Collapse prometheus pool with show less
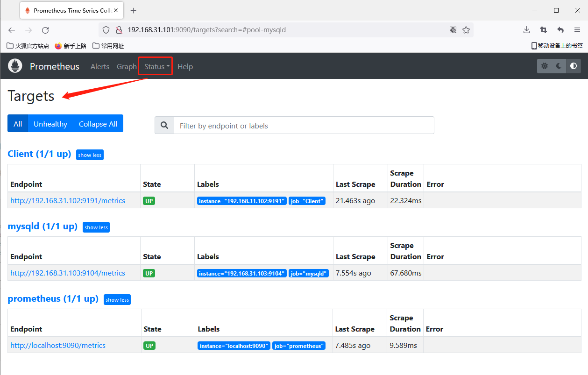The width and height of the screenshot is (588, 375). [117, 300]
